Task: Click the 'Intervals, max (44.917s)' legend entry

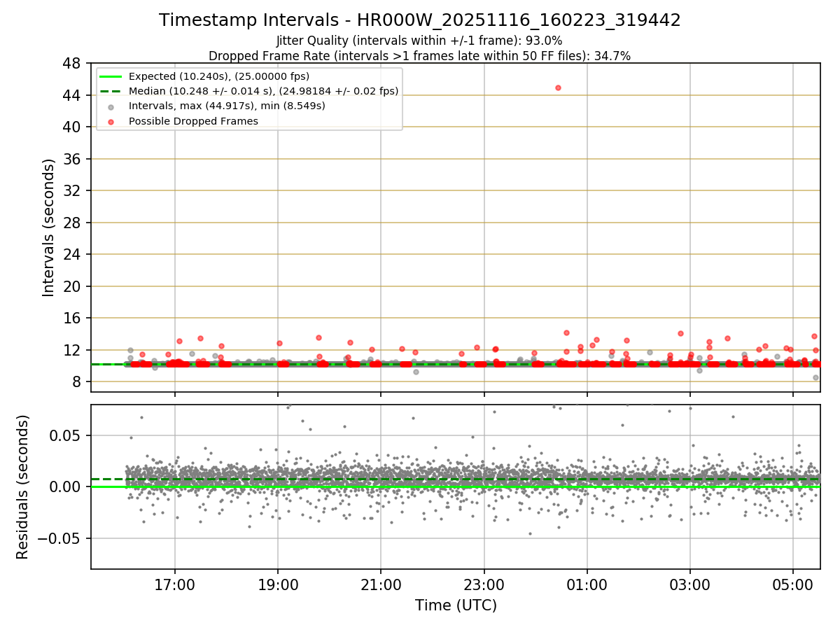Action: pyautogui.click(x=227, y=106)
